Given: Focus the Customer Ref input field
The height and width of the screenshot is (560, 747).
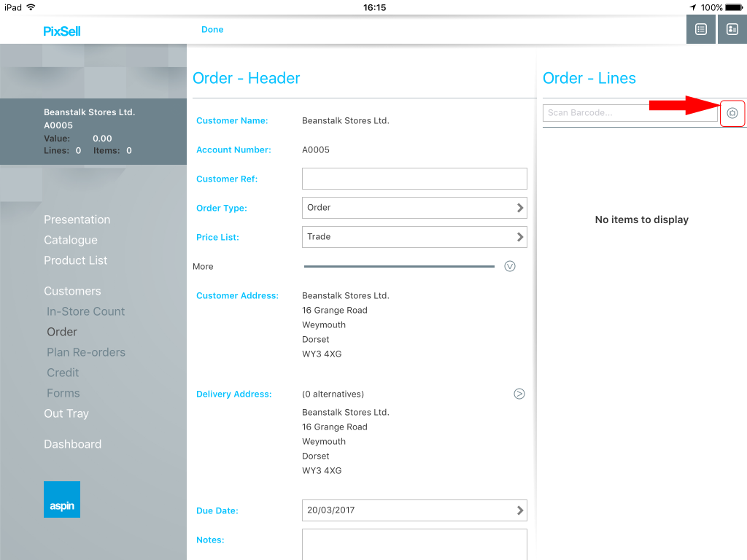Looking at the screenshot, I should coord(414,179).
